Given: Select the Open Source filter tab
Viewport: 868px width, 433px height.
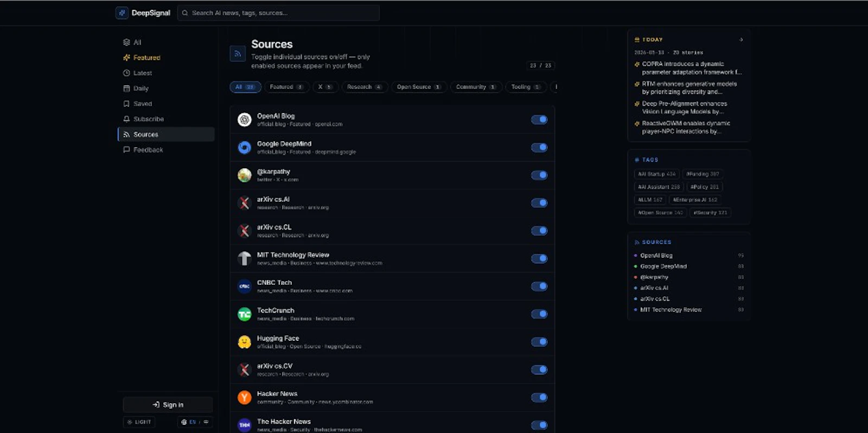Looking at the screenshot, I should pyautogui.click(x=419, y=87).
